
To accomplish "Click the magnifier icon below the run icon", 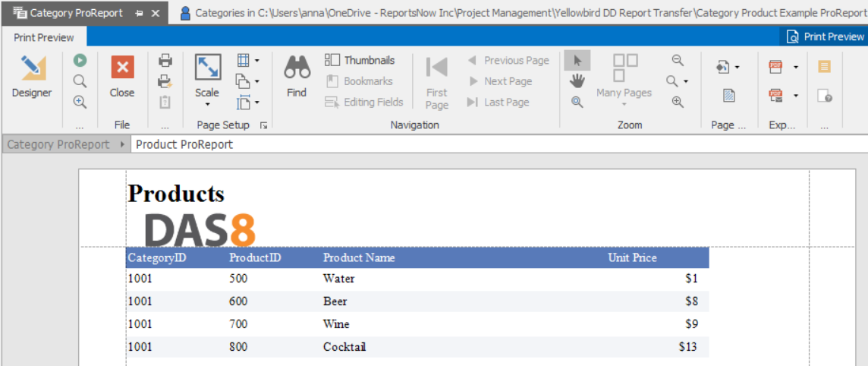I will pos(80,81).
